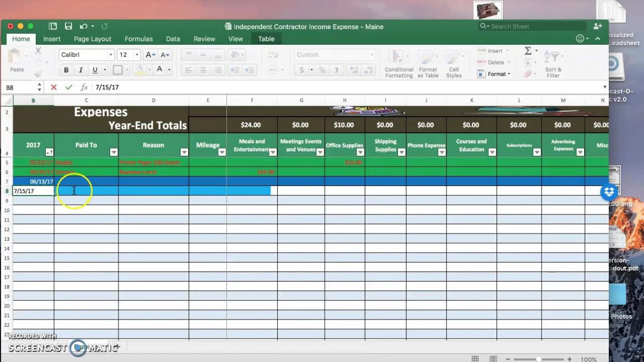Image resolution: width=644 pixels, height=362 pixels.
Task: Click the AutoSum sigma icon
Action: 528,51
